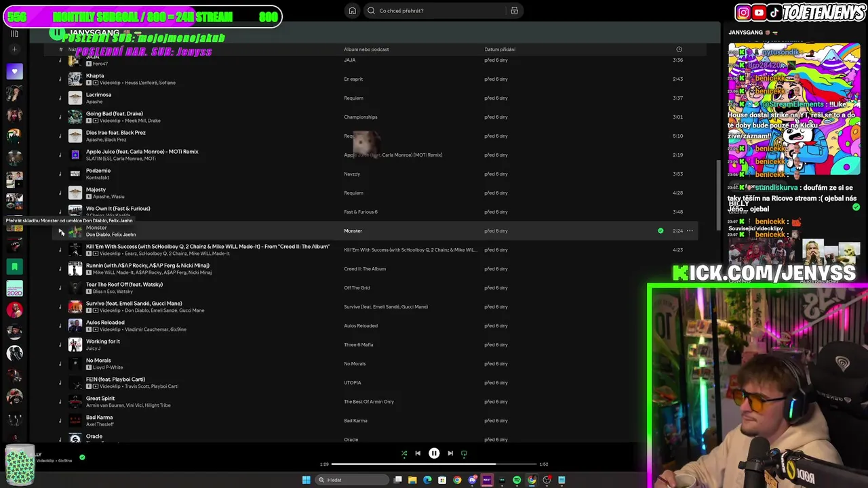Click the FE!N album cover thumbnail
The width and height of the screenshot is (868, 488).
tap(75, 382)
